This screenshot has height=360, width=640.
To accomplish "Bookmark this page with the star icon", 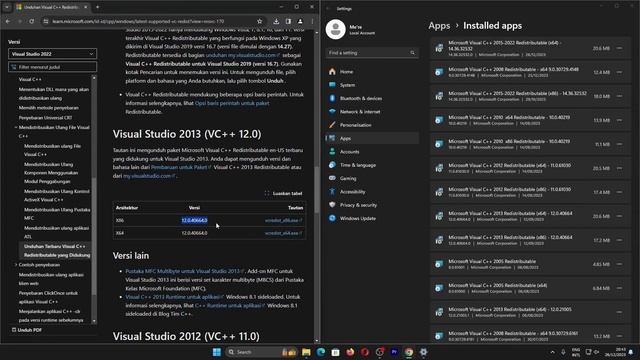I will [x=260, y=21].
